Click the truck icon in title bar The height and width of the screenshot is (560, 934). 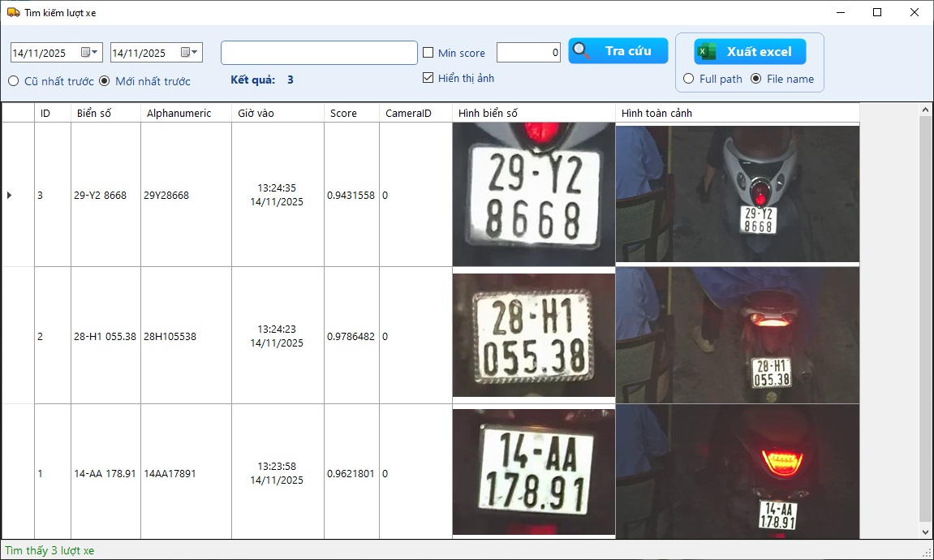coord(13,12)
